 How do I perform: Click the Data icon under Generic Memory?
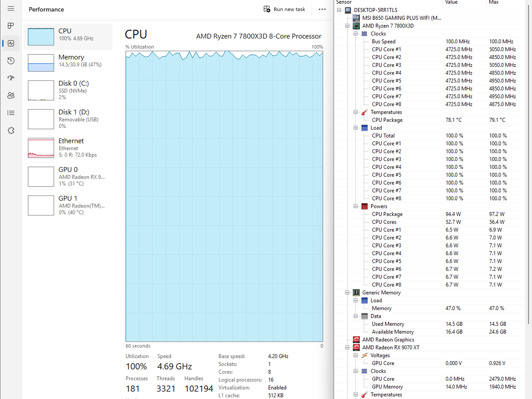364,316
